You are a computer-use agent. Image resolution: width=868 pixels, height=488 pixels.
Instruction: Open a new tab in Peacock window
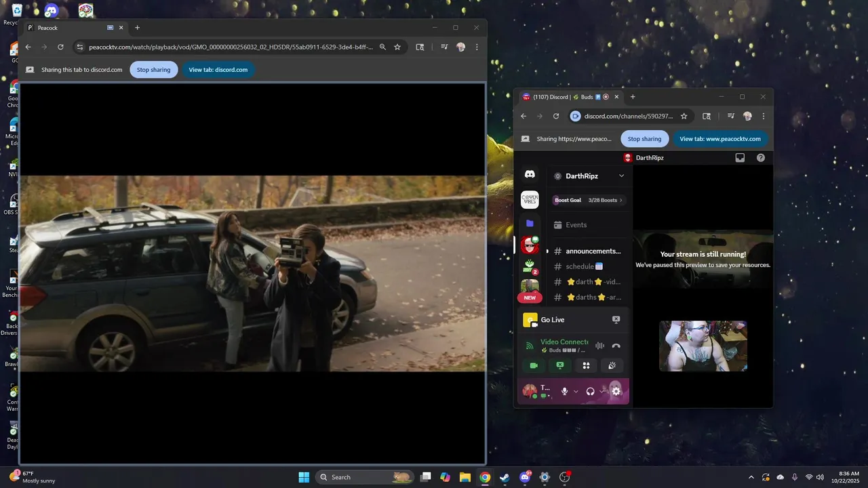(x=137, y=28)
